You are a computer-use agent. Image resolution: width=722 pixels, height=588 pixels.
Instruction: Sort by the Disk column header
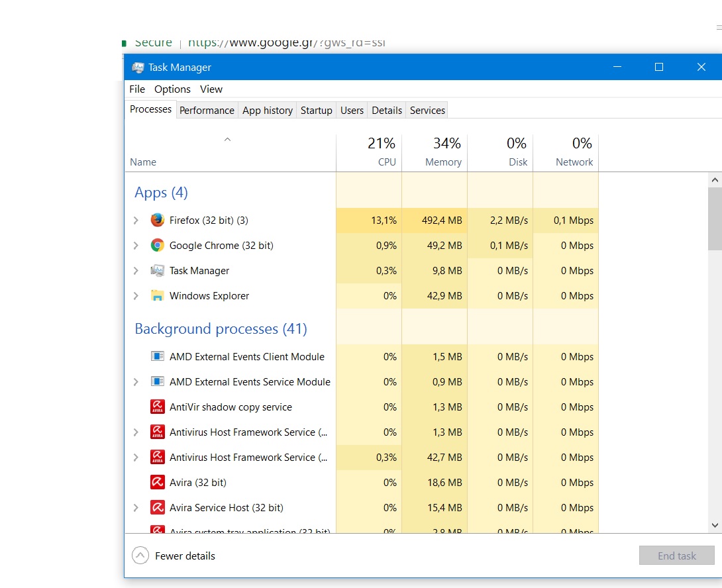[500, 152]
